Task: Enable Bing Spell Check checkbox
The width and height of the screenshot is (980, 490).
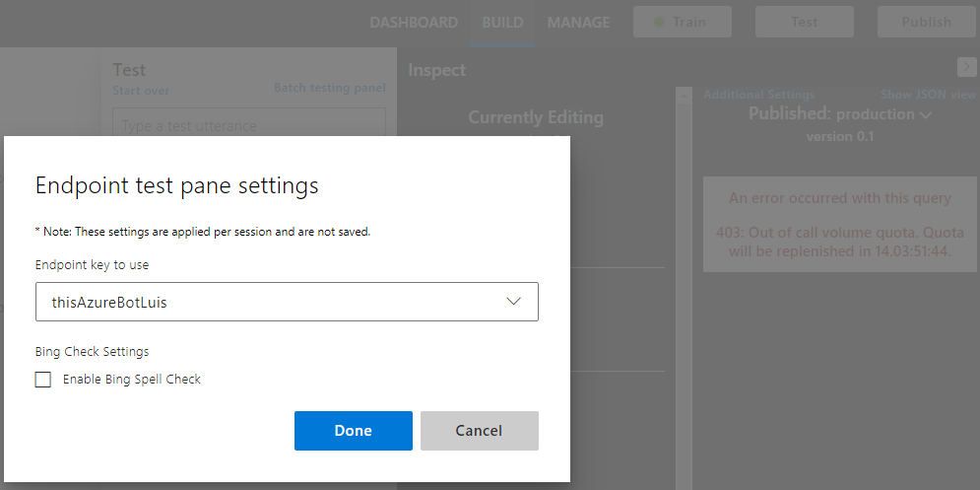Action: tap(43, 380)
